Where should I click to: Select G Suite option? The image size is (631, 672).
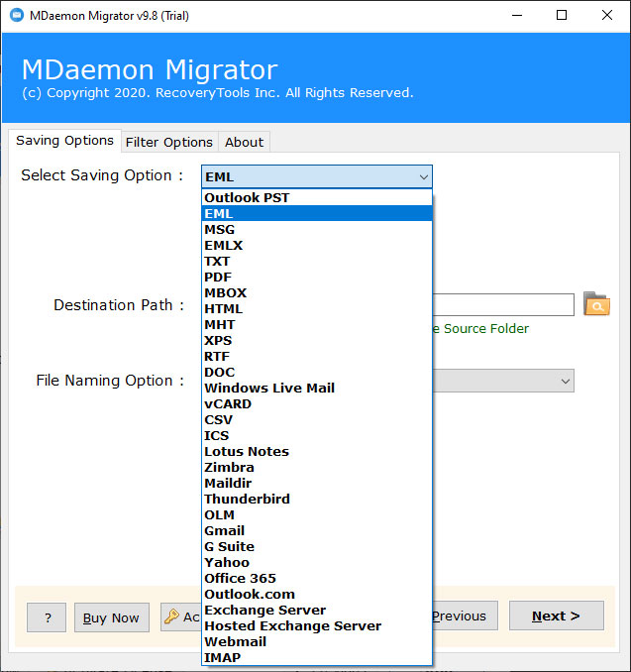317,546
